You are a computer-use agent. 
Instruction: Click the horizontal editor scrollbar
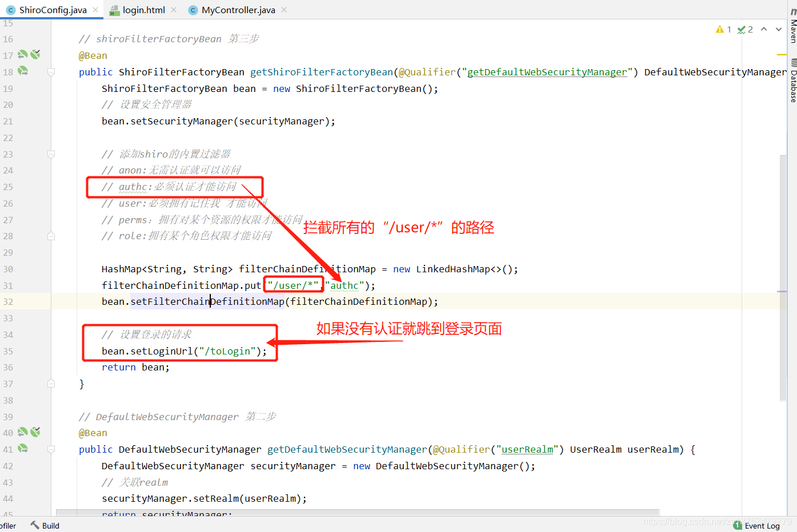point(358,513)
